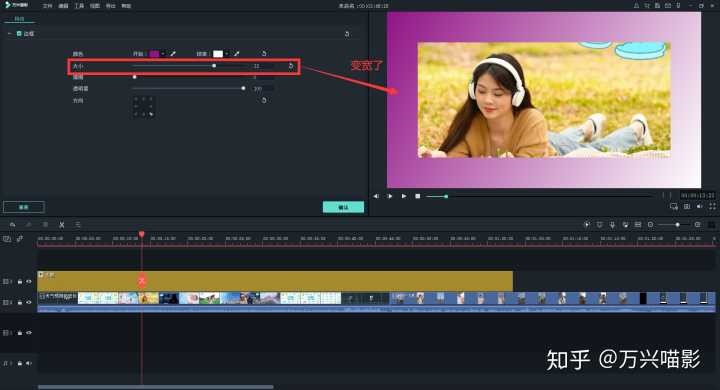Select the yellow border effect clip
Image resolution: width=720 pixels, height=390 pixels.
coord(275,281)
